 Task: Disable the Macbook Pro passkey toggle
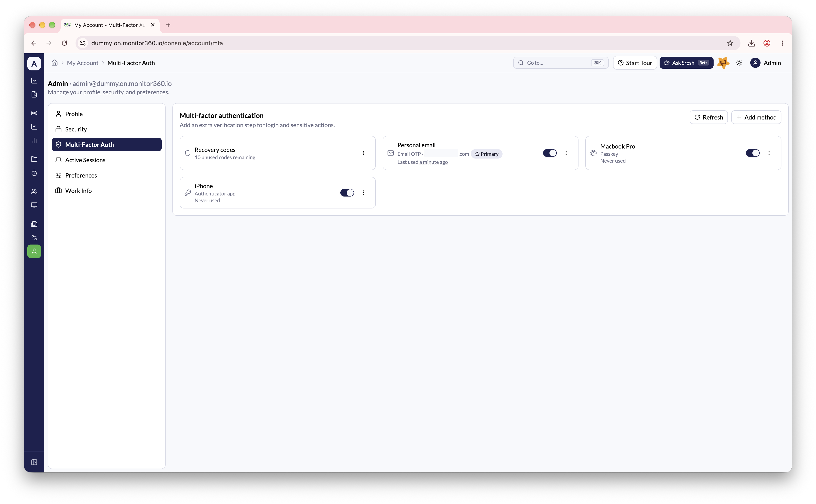753,153
